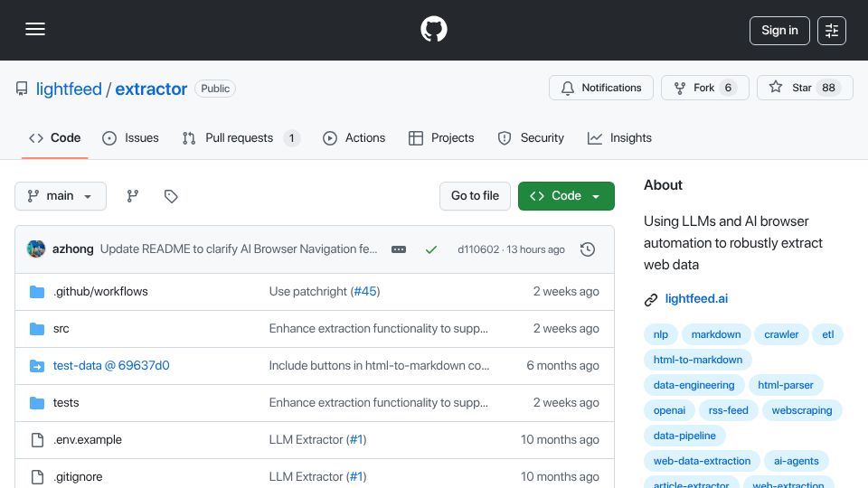
Task: Open the .github/workflows folder
Action: 100,292
